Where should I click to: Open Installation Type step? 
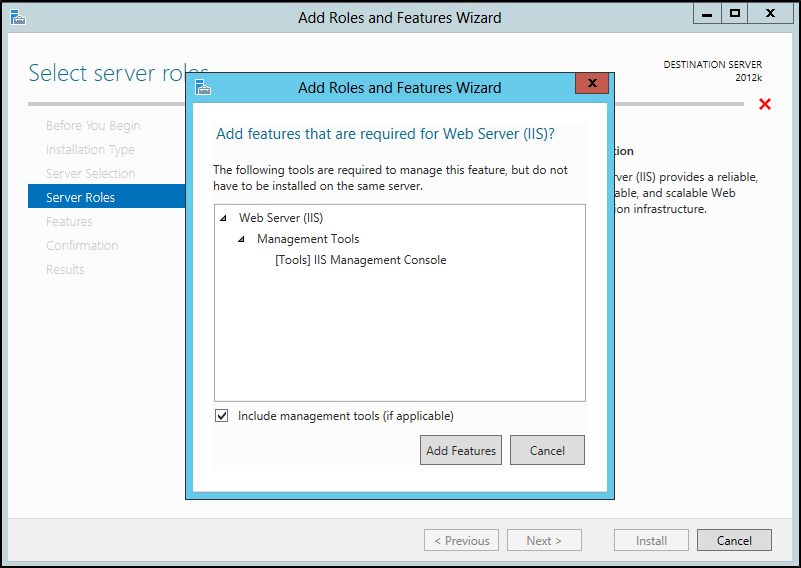(x=90, y=150)
